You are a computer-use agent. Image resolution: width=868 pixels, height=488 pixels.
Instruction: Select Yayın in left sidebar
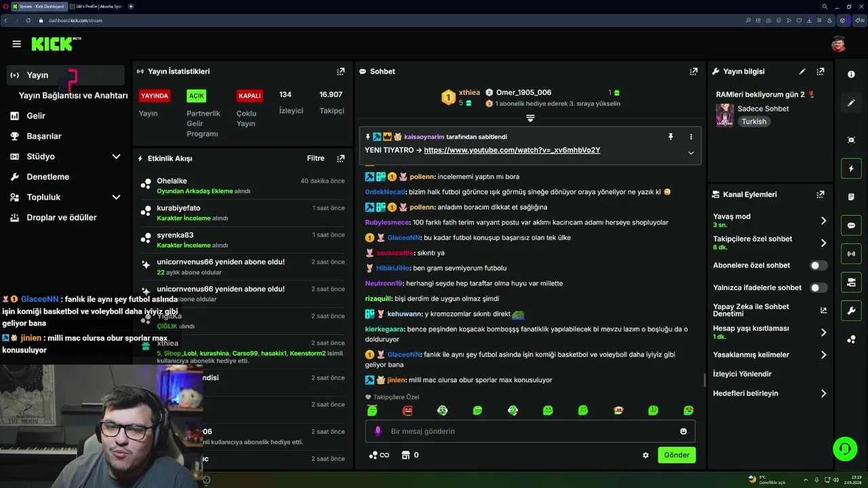pos(65,75)
